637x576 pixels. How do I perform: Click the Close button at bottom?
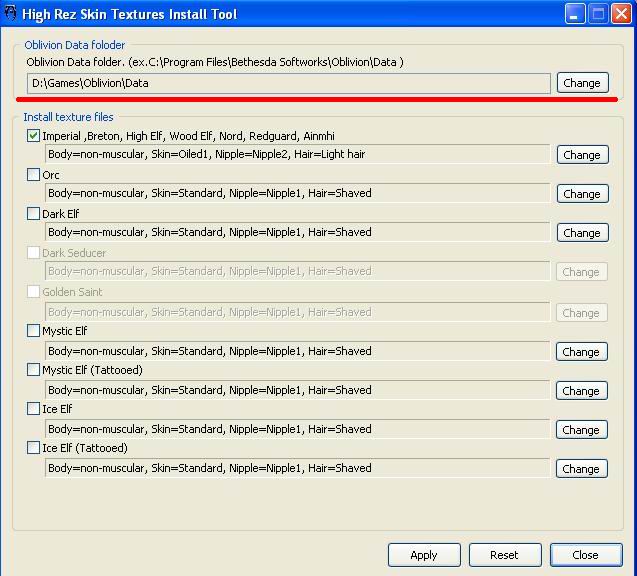click(x=586, y=555)
